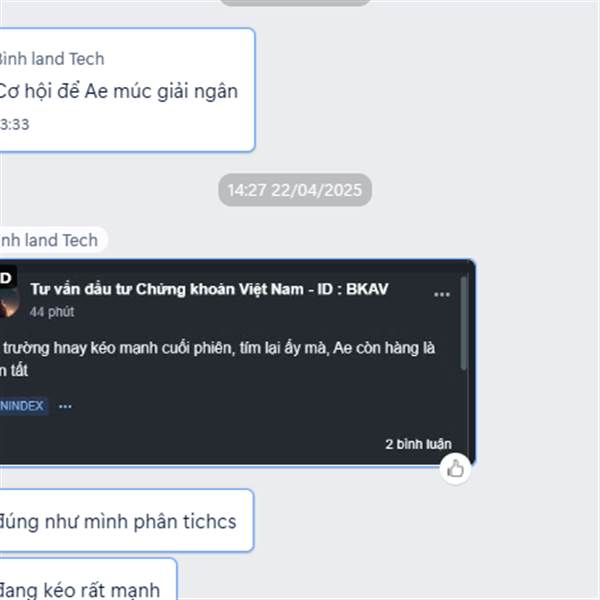
Task: Click the gray pill at top of chat
Action: [x=295, y=2]
